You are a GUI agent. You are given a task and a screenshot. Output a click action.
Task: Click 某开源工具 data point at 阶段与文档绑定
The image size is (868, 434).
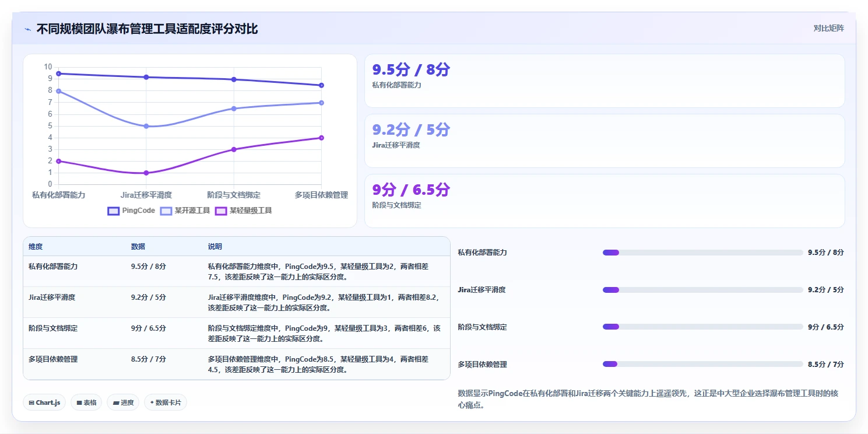[234, 108]
